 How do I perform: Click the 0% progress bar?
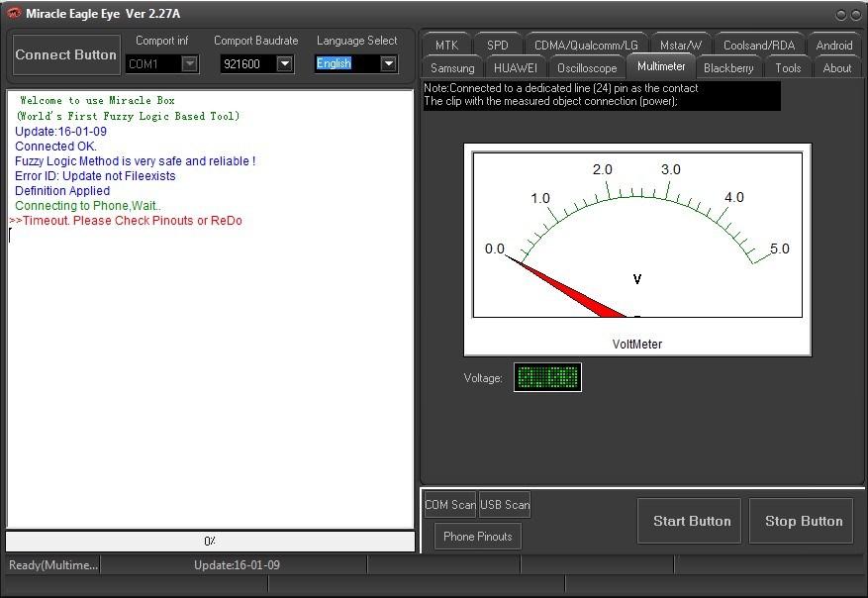point(211,542)
